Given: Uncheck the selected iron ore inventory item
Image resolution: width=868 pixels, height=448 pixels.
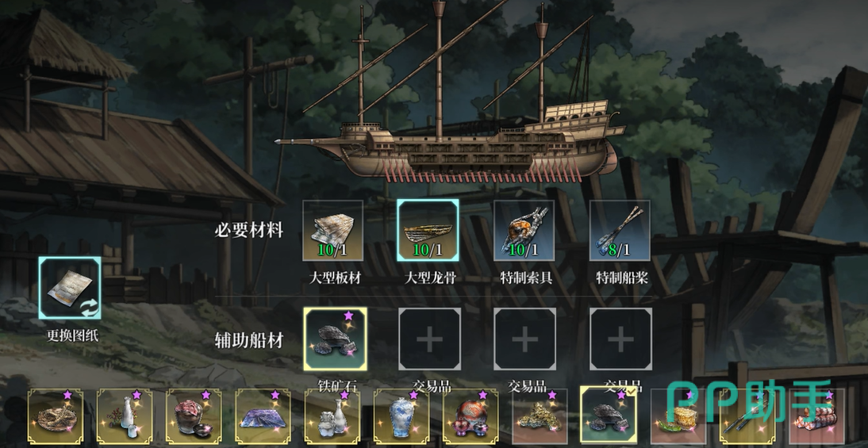Looking at the screenshot, I should 609,415.
